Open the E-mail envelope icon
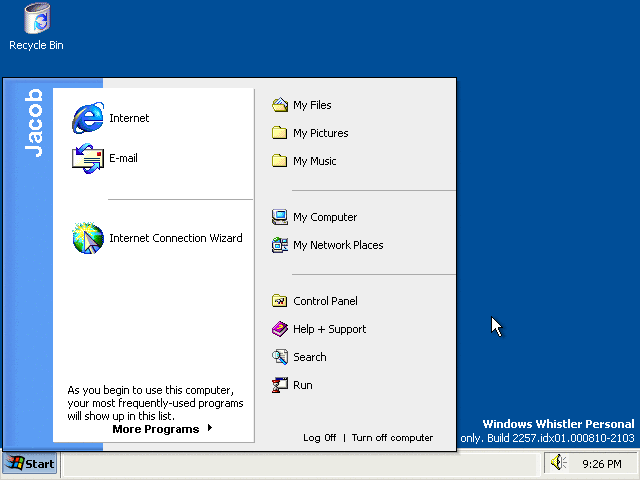This screenshot has height=480, width=640. [88, 158]
